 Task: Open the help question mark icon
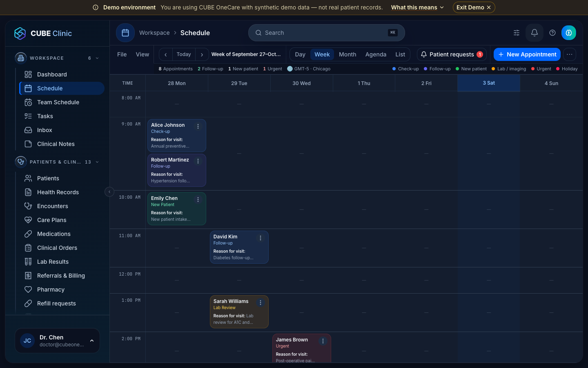(552, 33)
